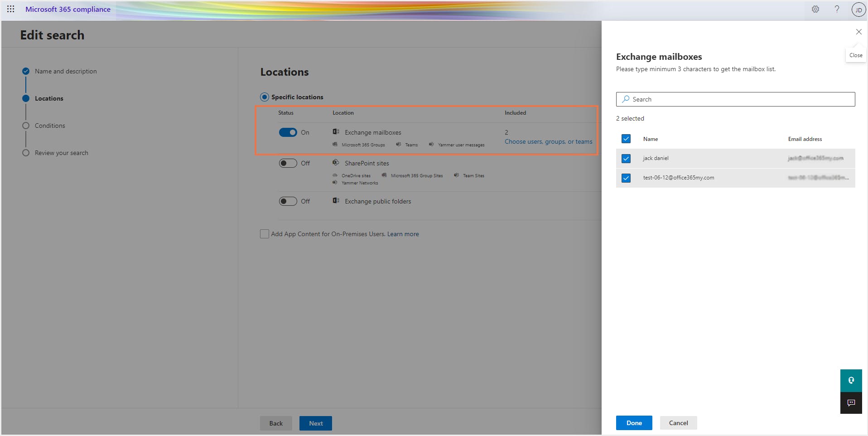Click the SharePoint sites location label
Screen dimensions: 868x436
pyautogui.click(x=367, y=163)
